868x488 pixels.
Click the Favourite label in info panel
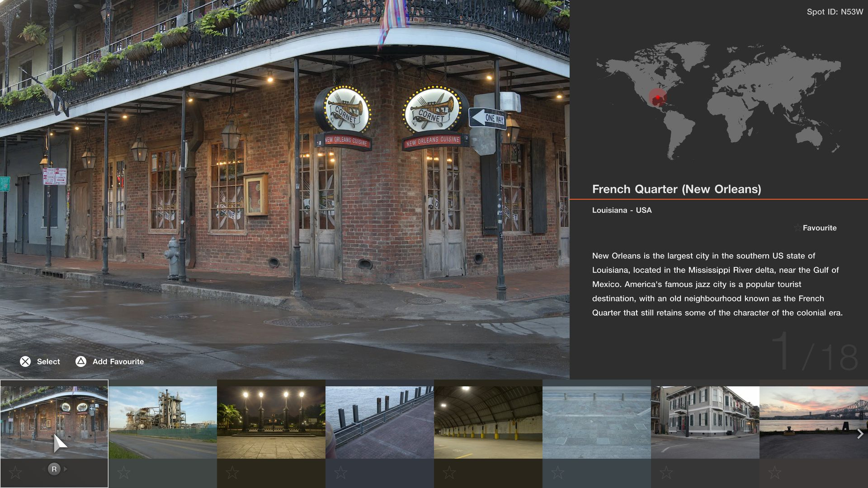pyautogui.click(x=819, y=228)
